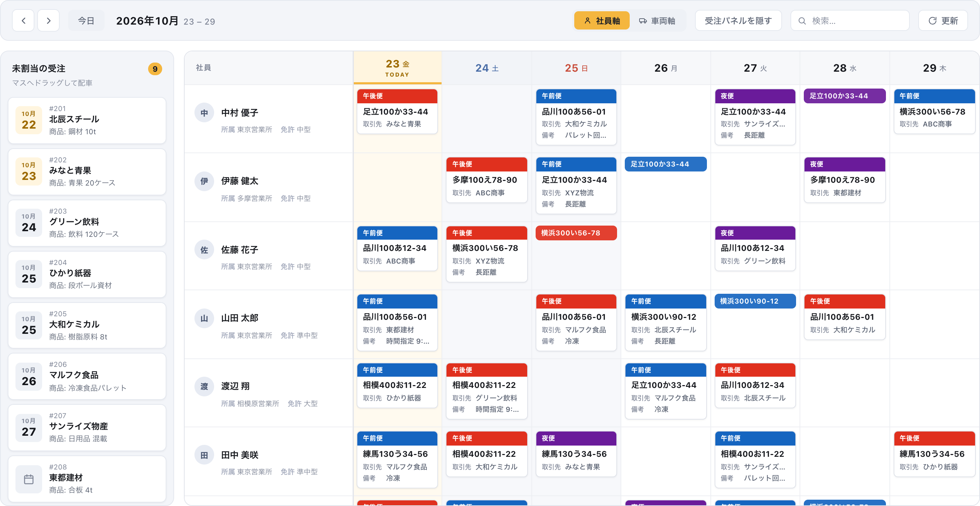Jump to 今日

coord(86,21)
